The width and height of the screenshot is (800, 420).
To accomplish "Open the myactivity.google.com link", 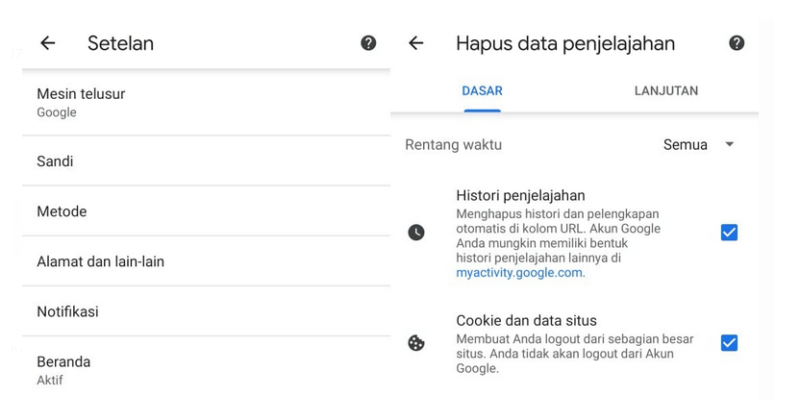I will click(519, 273).
